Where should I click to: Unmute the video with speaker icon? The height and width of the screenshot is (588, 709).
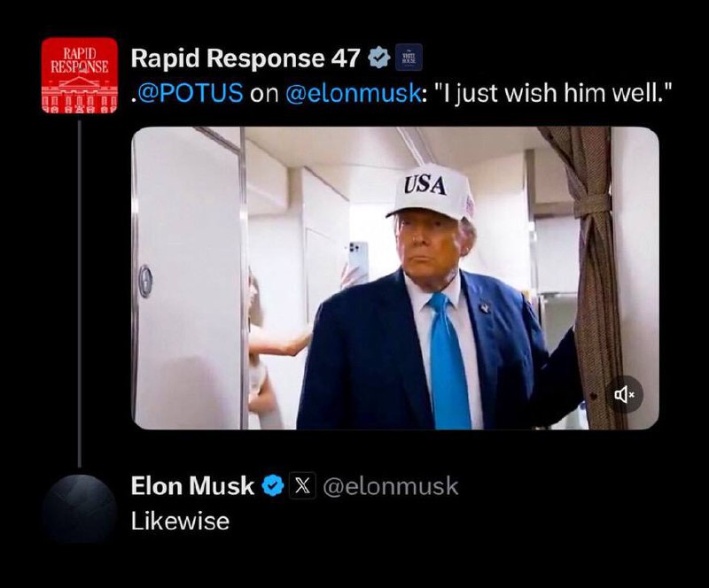tap(624, 395)
